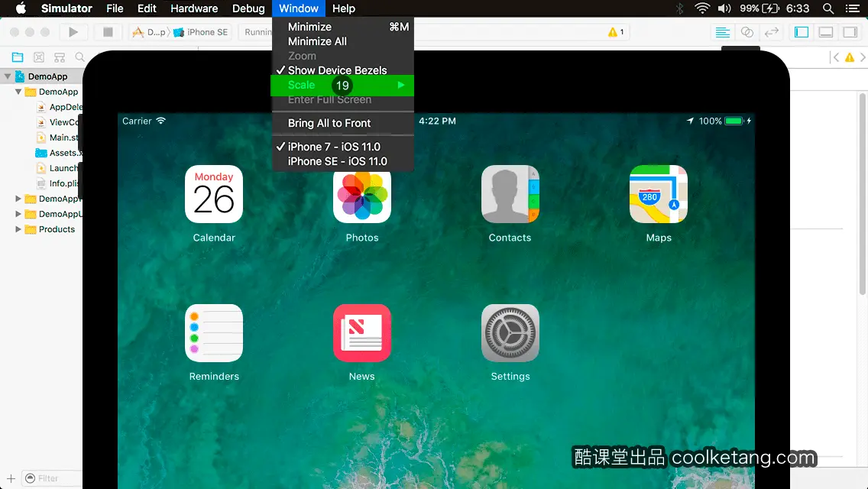
Task: Open the File menu
Action: (x=115, y=8)
